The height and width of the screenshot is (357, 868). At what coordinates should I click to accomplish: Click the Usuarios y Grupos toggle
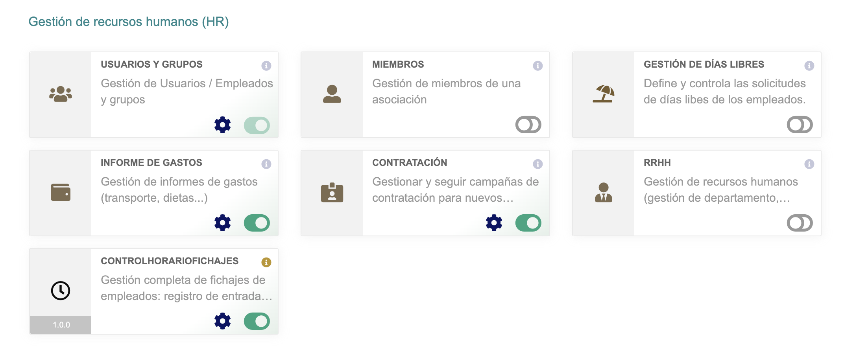tap(257, 125)
